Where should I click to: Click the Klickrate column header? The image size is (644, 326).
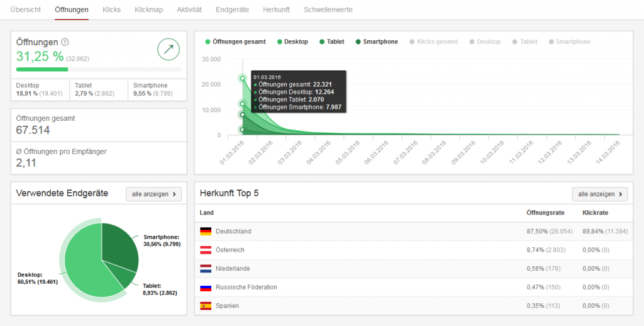point(595,213)
